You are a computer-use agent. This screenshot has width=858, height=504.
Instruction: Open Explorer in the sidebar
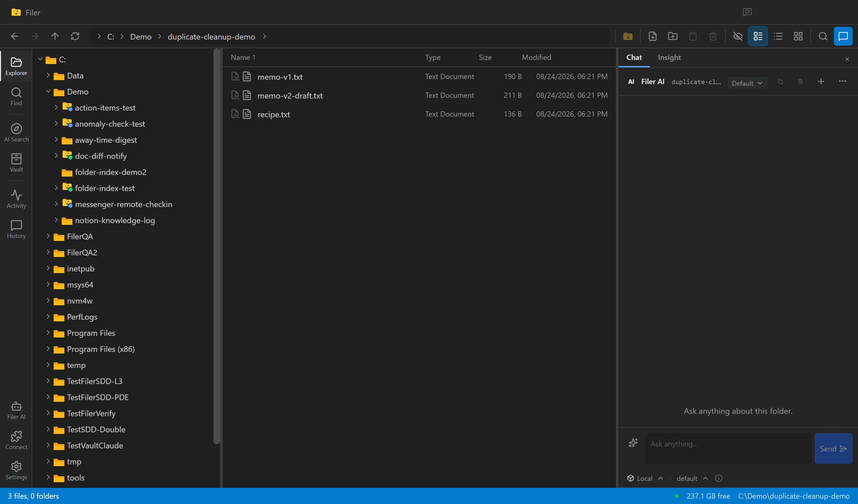pyautogui.click(x=16, y=66)
